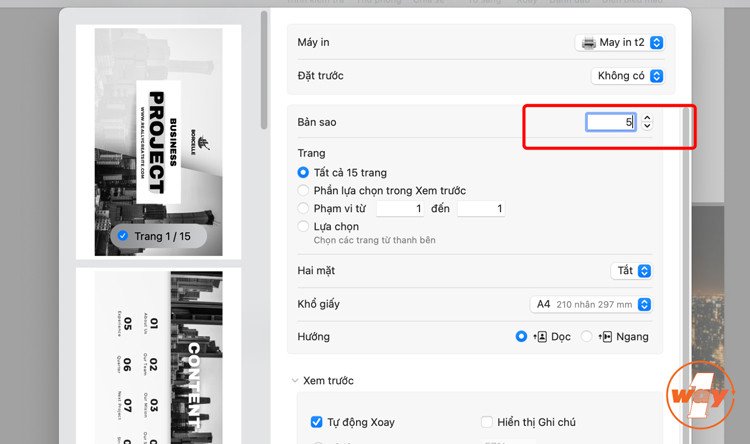Image resolution: width=750 pixels, height=444 pixels.
Task: Select the Business Project page thumbnail
Action: click(x=158, y=142)
